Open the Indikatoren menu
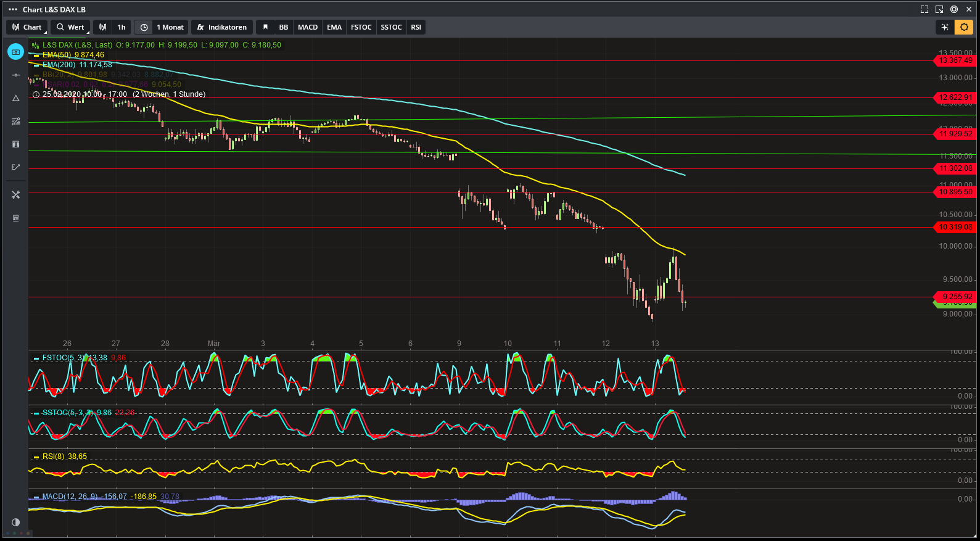980x541 pixels. pyautogui.click(x=222, y=27)
